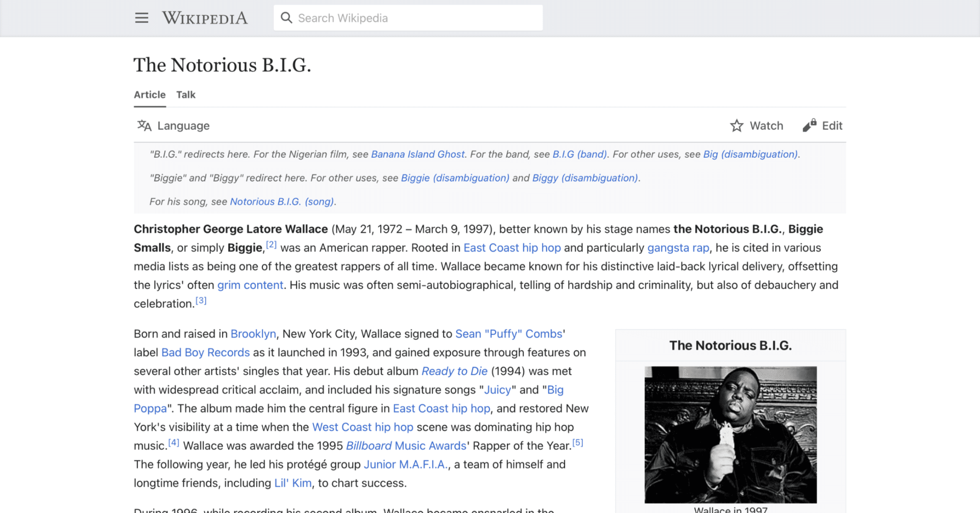The height and width of the screenshot is (513, 980).
Task: Open the West Coast hip hop link
Action: click(x=362, y=427)
